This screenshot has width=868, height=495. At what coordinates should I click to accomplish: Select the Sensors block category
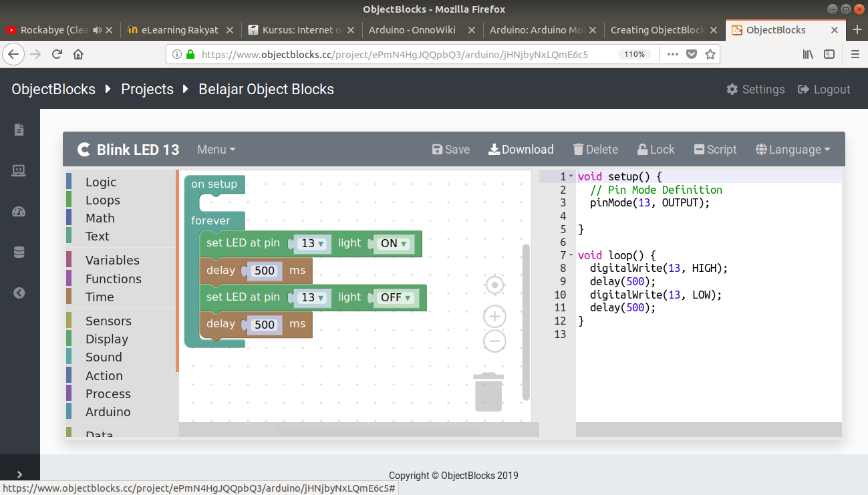pos(108,321)
